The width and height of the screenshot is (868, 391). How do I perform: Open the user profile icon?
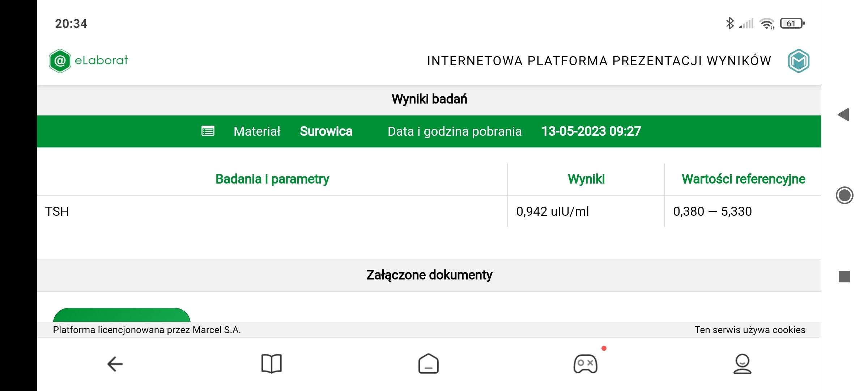click(x=742, y=364)
